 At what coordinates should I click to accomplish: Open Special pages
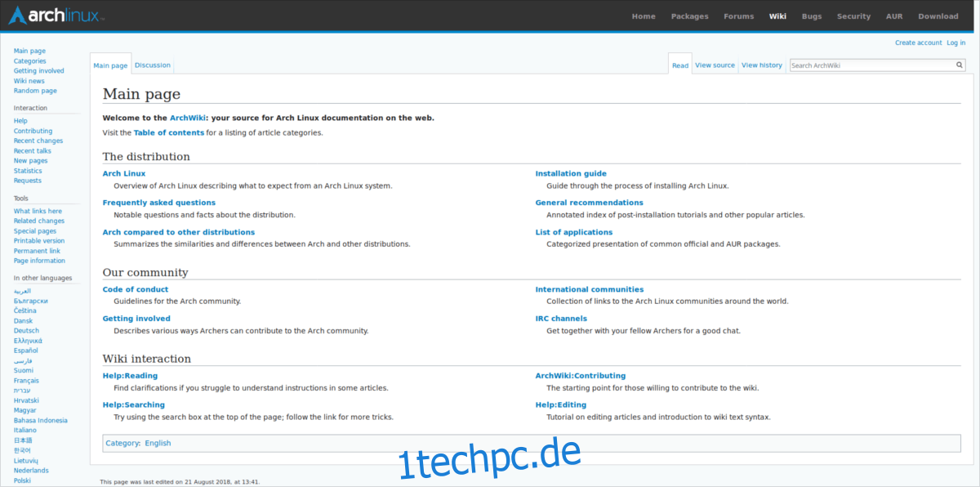[x=35, y=231]
